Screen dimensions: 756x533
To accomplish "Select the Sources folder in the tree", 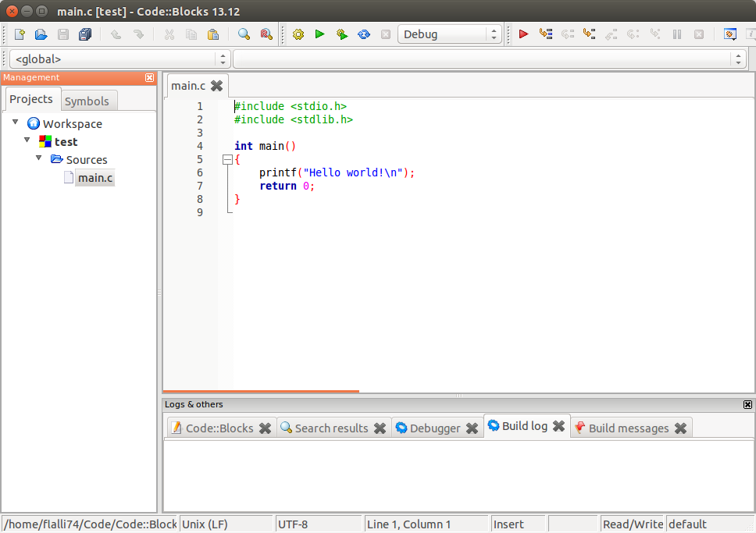I will pyautogui.click(x=87, y=159).
